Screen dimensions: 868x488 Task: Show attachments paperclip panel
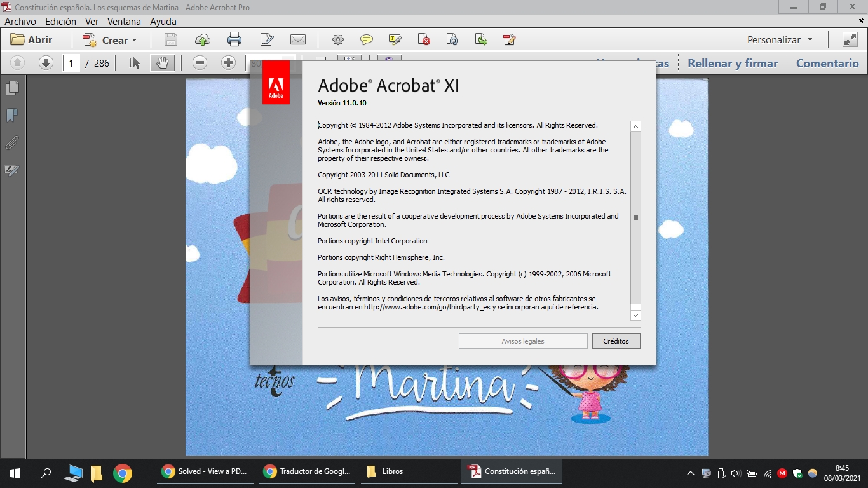click(x=12, y=143)
